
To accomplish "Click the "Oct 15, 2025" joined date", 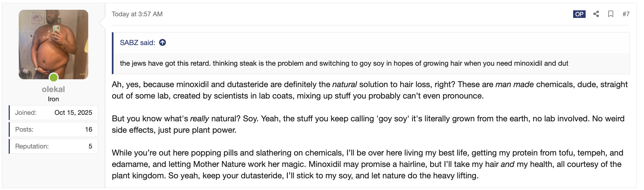I will [x=73, y=113].
